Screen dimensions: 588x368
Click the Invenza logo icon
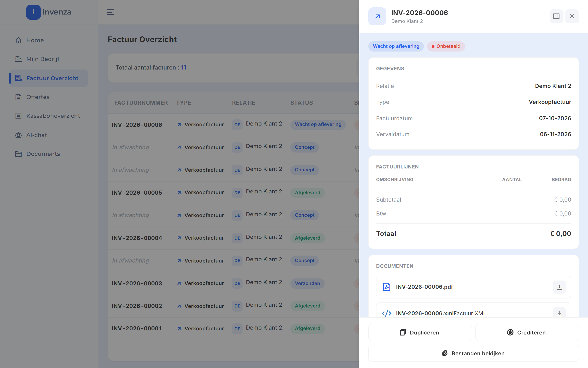click(x=33, y=12)
